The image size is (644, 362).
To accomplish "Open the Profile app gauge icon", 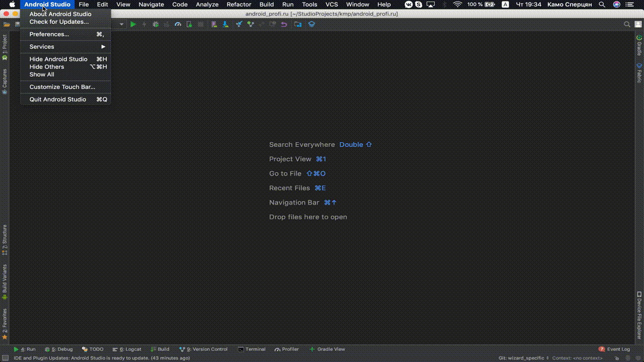I will (178, 24).
